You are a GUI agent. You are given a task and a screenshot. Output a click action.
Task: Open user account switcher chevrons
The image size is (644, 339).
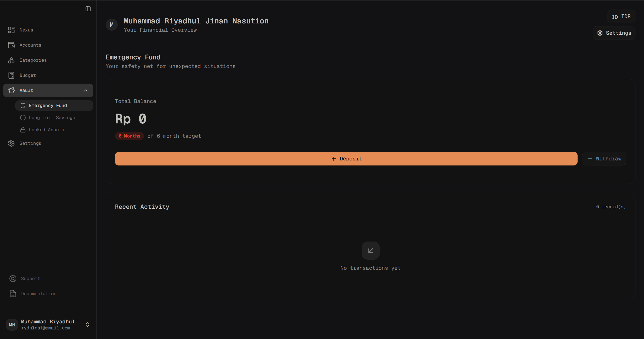point(87,325)
